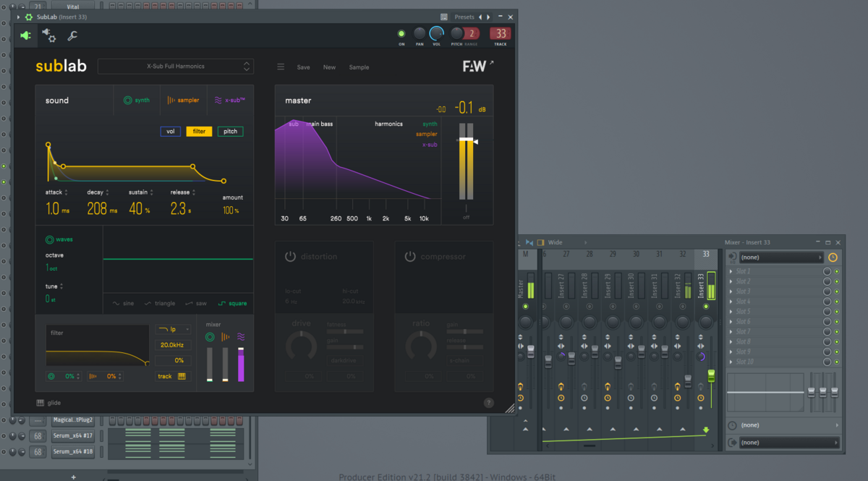
Task: Open the lp filter type dropdown
Action: click(x=173, y=329)
